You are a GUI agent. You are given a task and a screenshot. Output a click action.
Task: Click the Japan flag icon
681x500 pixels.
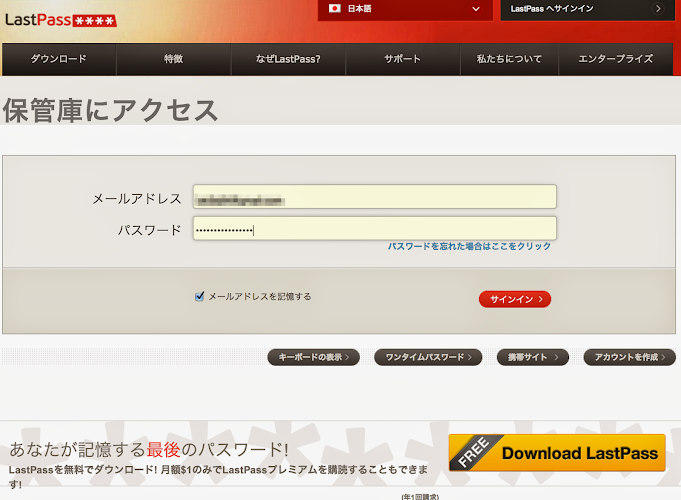[334, 8]
